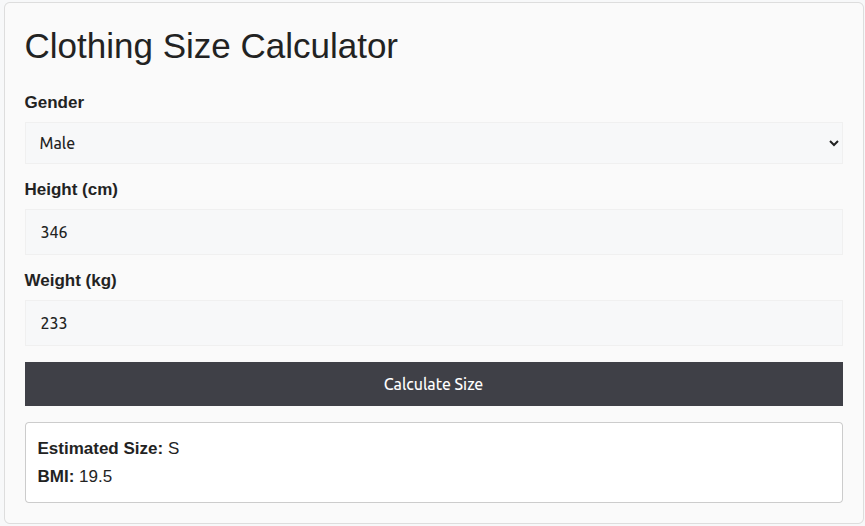Focus the Weight (kg) input field
This screenshot has width=865, height=526.
433,323
